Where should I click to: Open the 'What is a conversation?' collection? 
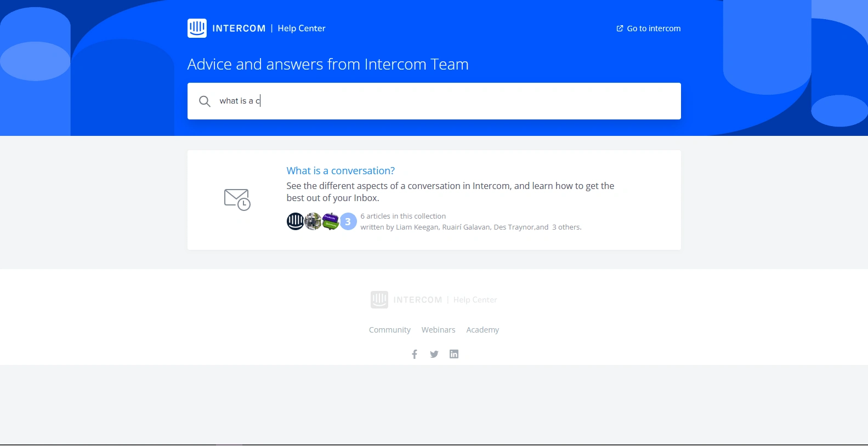click(x=341, y=170)
